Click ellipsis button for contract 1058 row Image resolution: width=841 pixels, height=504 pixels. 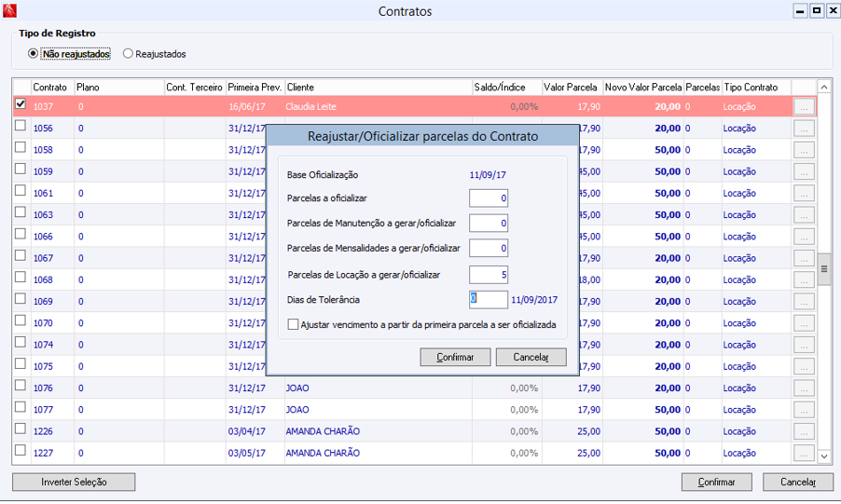(804, 150)
